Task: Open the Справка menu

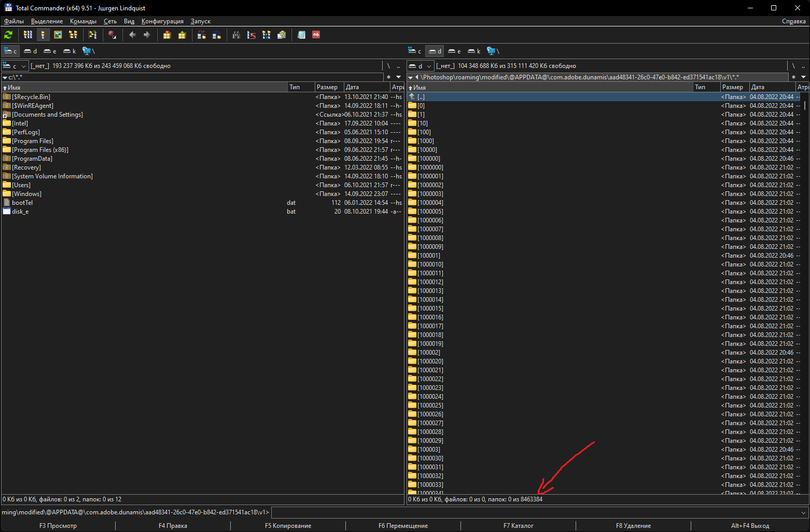Action: 794,21
